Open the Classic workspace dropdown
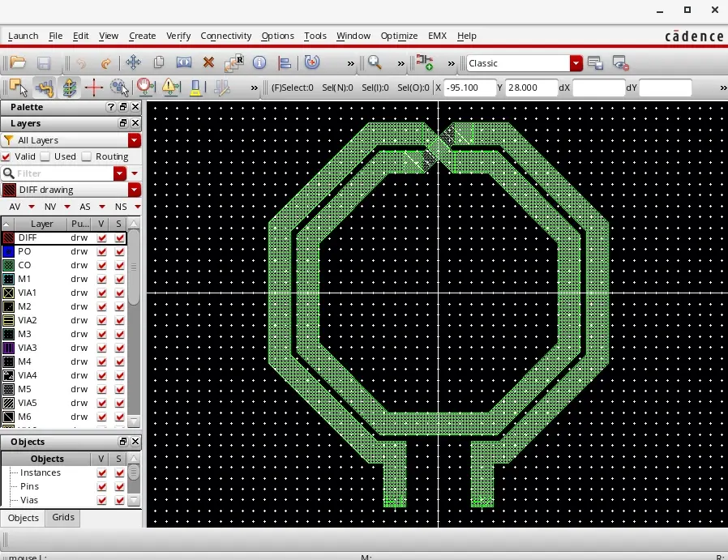The width and height of the screenshot is (728, 560). pyautogui.click(x=576, y=63)
